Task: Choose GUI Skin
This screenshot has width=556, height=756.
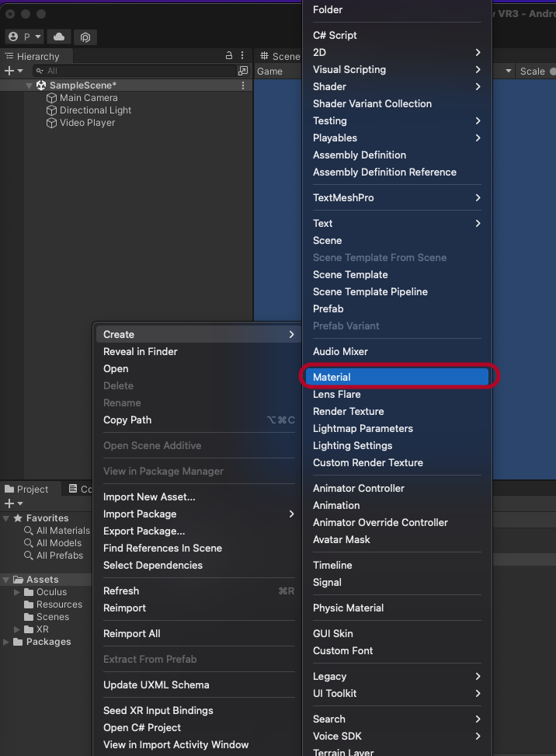Action: pyautogui.click(x=397, y=633)
